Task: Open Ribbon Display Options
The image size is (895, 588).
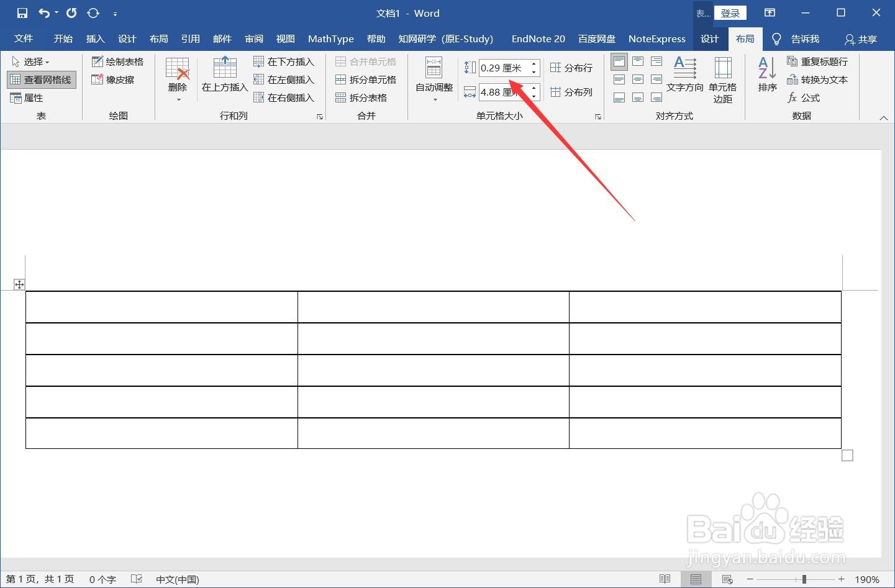Action: click(770, 13)
